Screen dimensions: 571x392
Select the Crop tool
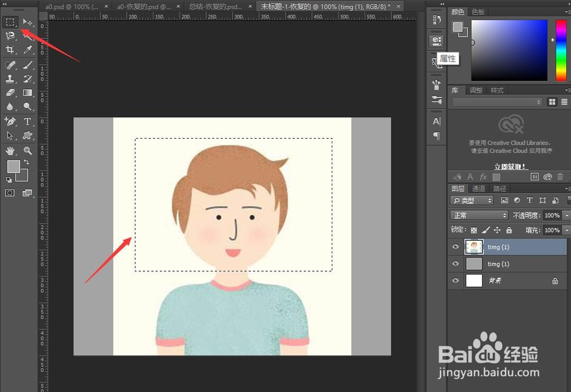(10, 49)
